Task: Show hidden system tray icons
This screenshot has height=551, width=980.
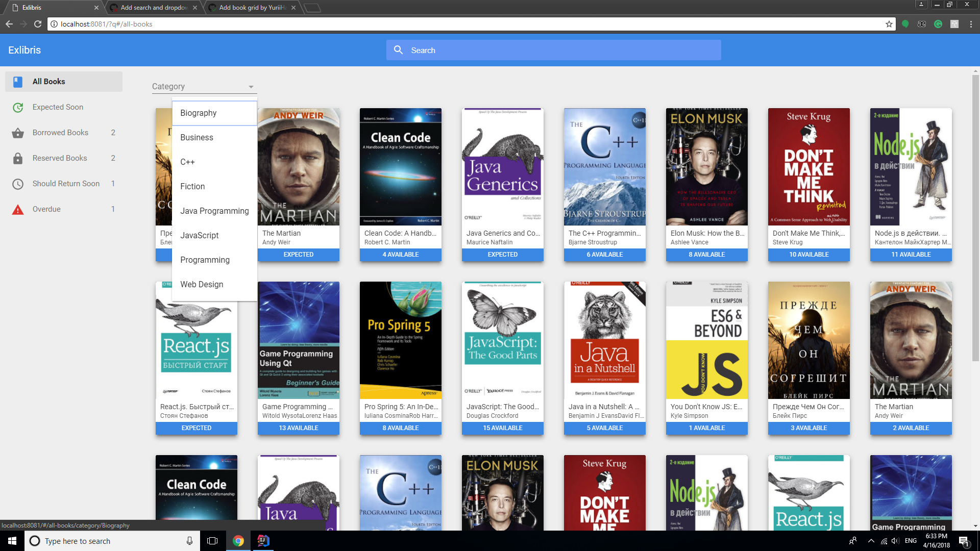Action: (871, 541)
